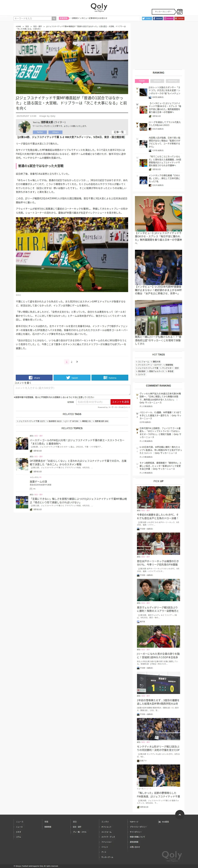Click HOME in the breadcrumb
The image size is (198, 868).
pos(18,26)
